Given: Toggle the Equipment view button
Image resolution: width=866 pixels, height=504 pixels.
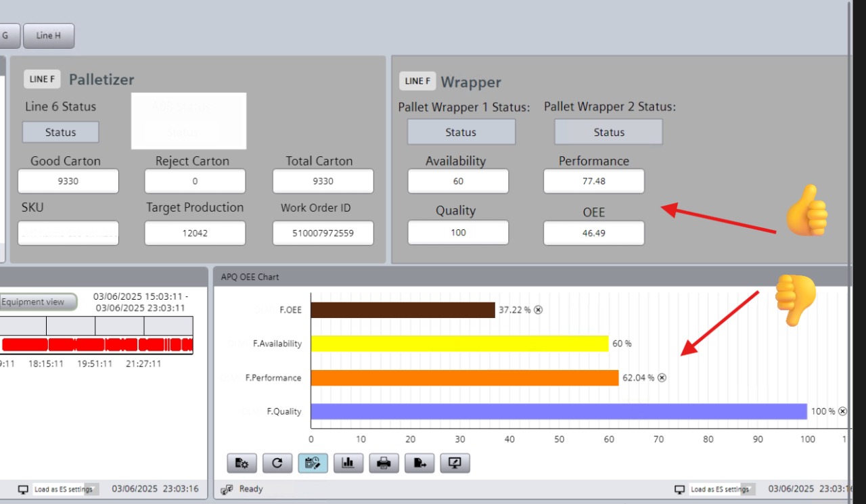Looking at the screenshot, I should [37, 302].
